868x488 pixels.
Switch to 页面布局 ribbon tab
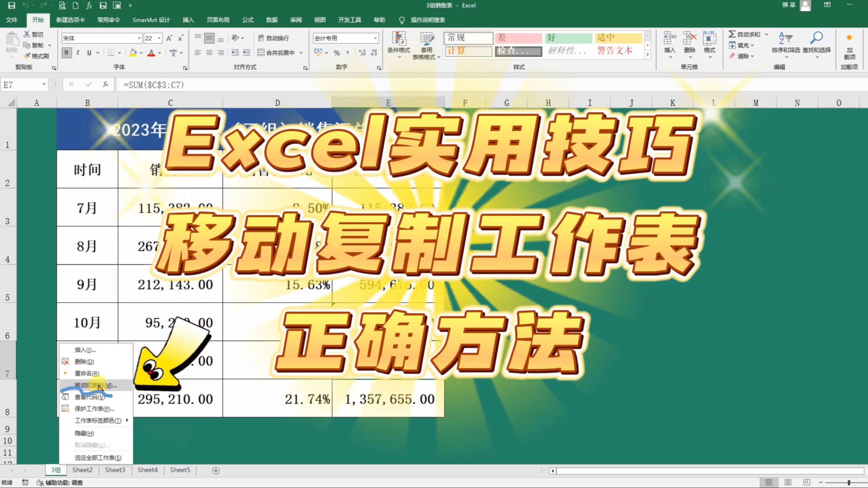(x=218, y=20)
